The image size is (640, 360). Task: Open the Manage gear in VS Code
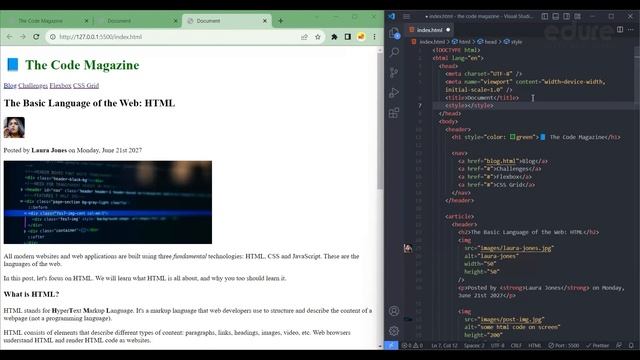[x=394, y=331]
